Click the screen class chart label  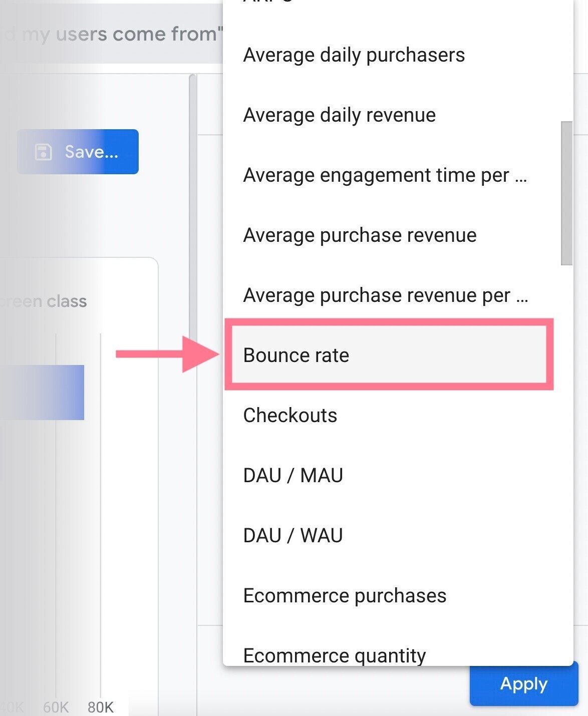(44, 301)
